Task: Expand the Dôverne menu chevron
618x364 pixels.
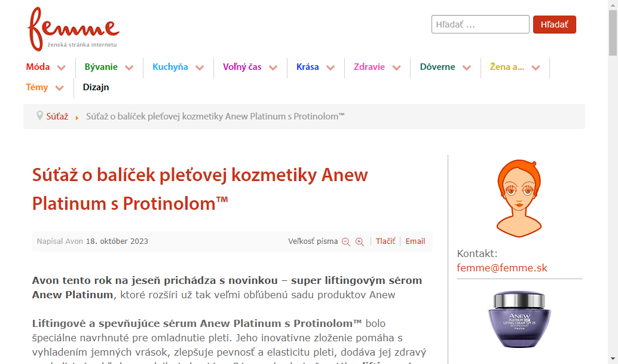Action: 467,68
